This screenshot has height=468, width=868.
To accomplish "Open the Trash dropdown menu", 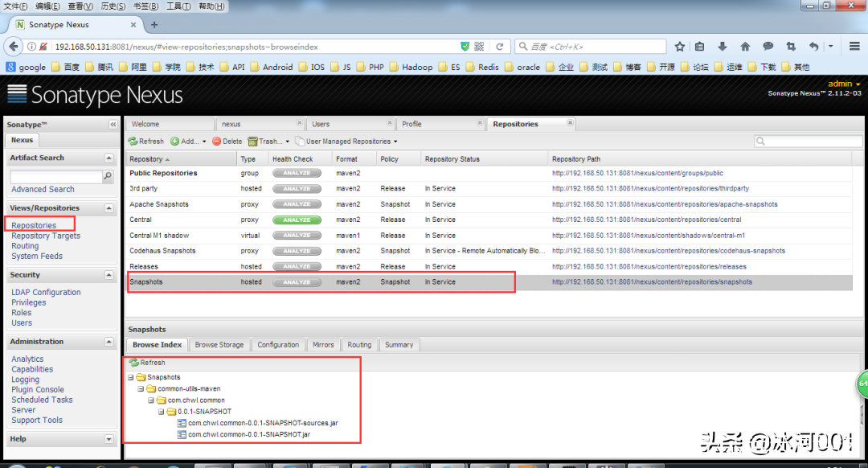I will point(269,142).
